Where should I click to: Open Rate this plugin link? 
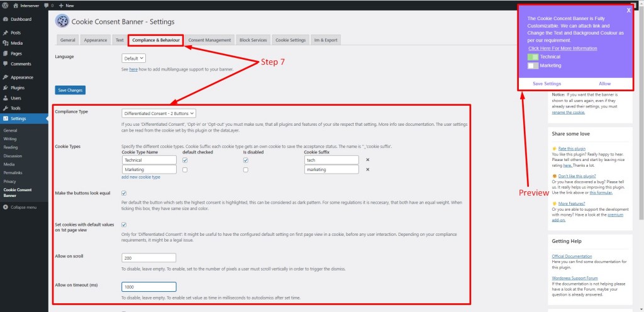click(x=572, y=148)
